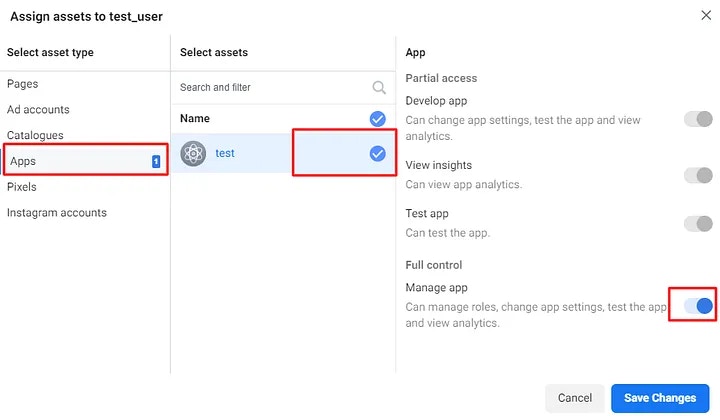Enable the View insights toggle
Screen dimensions: 720x420
(x=698, y=175)
